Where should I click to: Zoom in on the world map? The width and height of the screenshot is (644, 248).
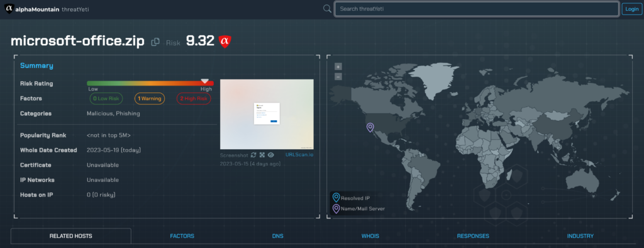338,67
